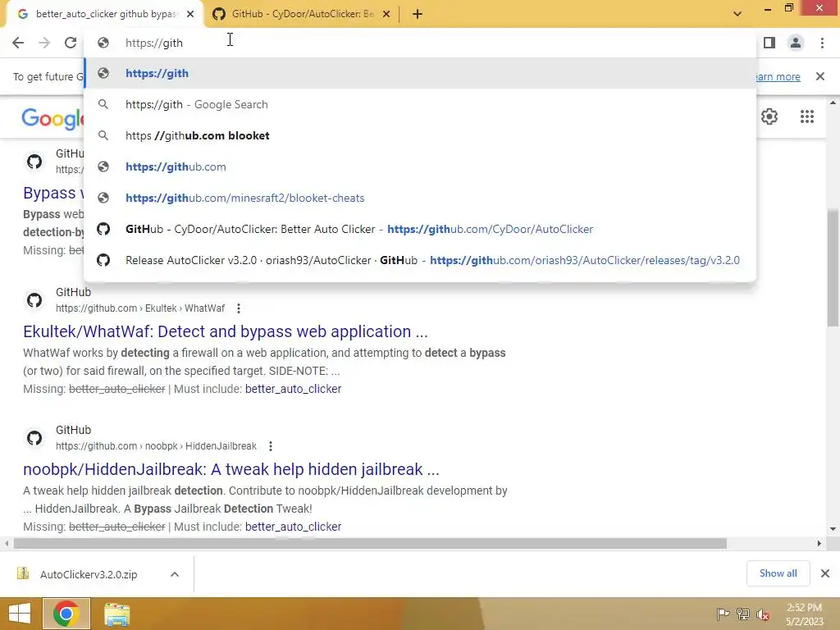
Task: Open the Windows Start button
Action: tap(20, 614)
